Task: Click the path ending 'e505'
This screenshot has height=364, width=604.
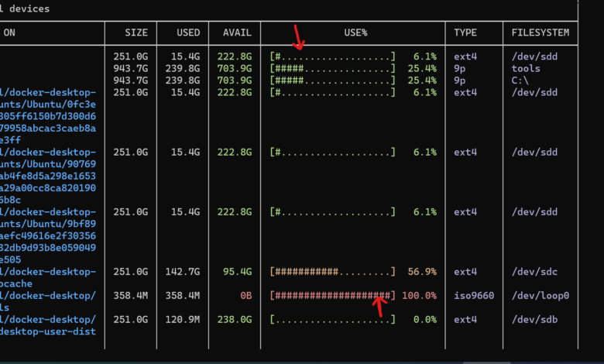Action: 10,259
